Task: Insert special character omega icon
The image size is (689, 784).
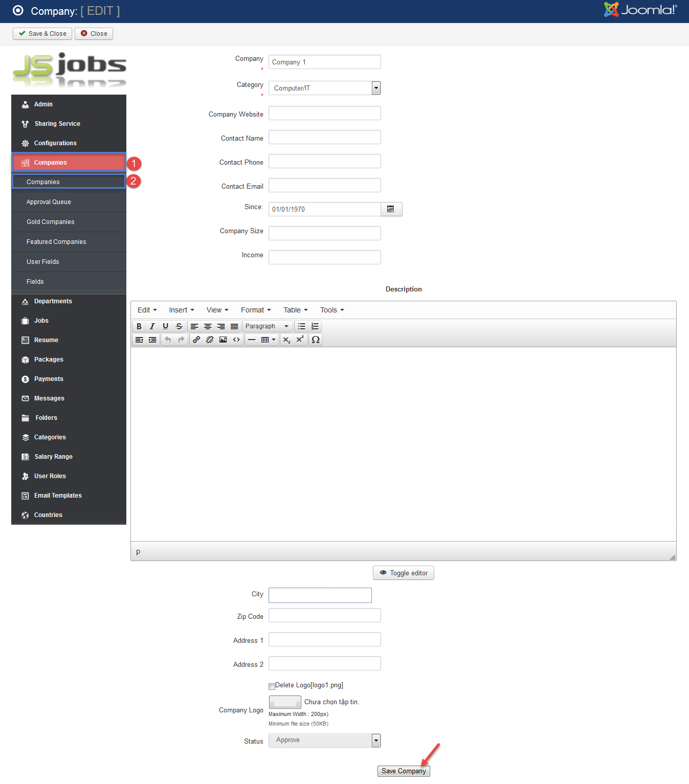Action: (x=316, y=340)
